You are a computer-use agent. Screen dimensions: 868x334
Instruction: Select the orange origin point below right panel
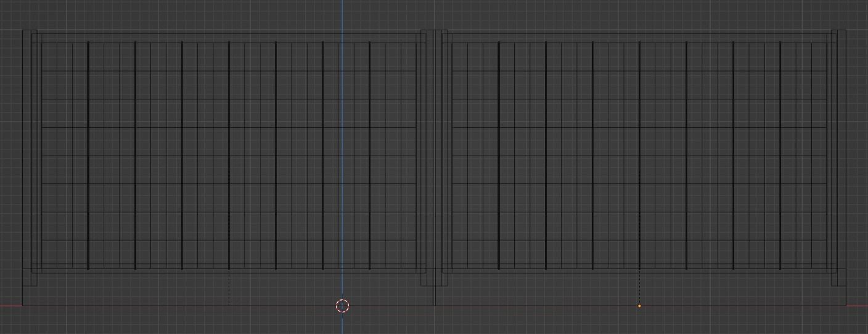pos(639,306)
